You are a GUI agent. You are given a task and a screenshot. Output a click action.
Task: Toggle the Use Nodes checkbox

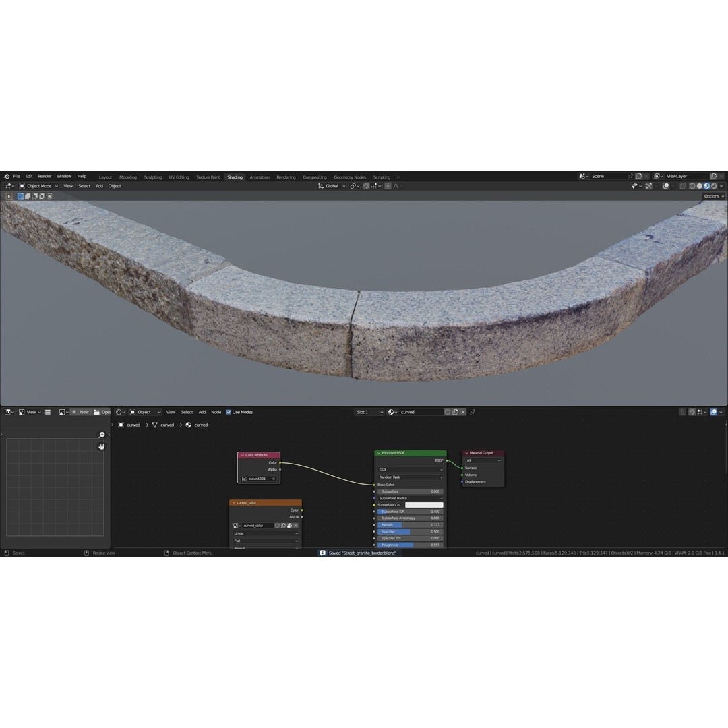click(229, 413)
